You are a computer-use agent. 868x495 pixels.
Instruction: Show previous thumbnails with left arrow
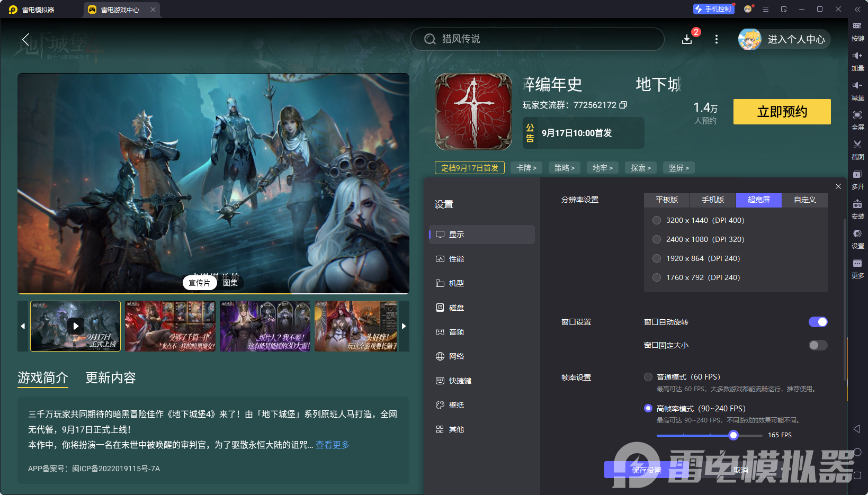point(23,326)
